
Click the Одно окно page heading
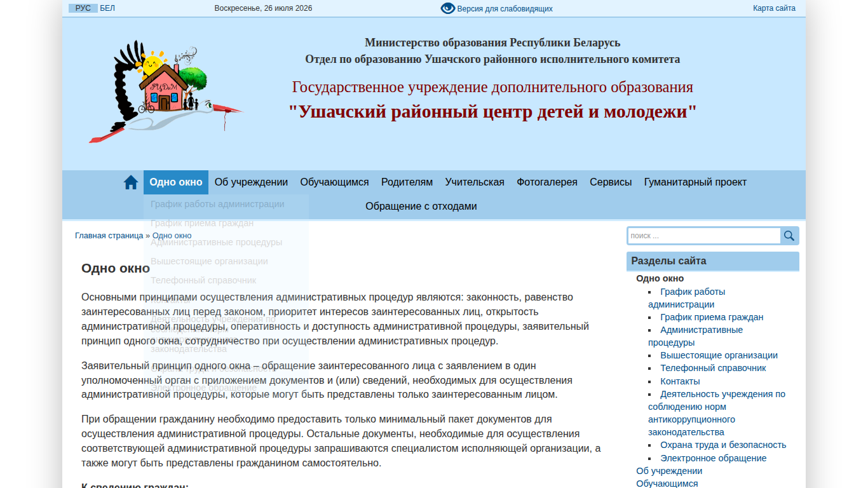coord(116,268)
